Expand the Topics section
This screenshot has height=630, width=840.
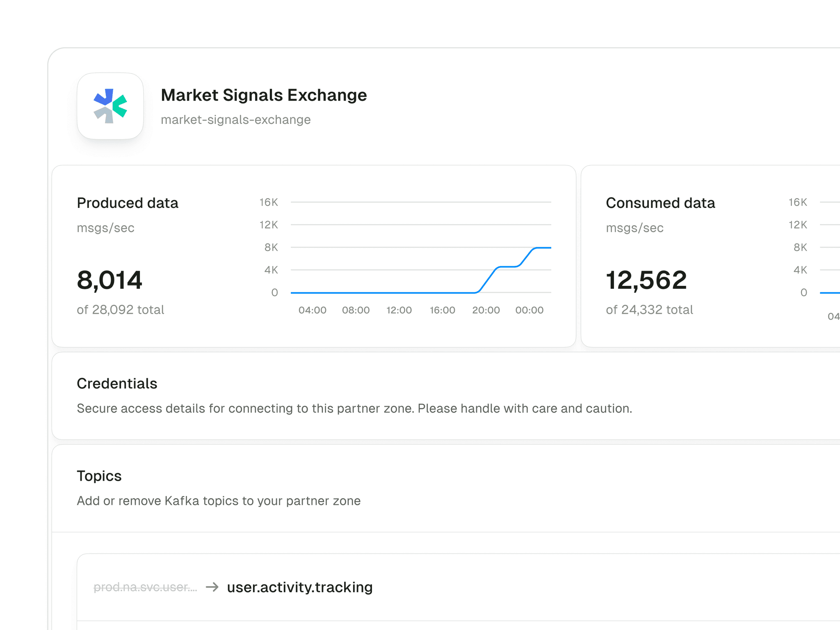(99, 475)
